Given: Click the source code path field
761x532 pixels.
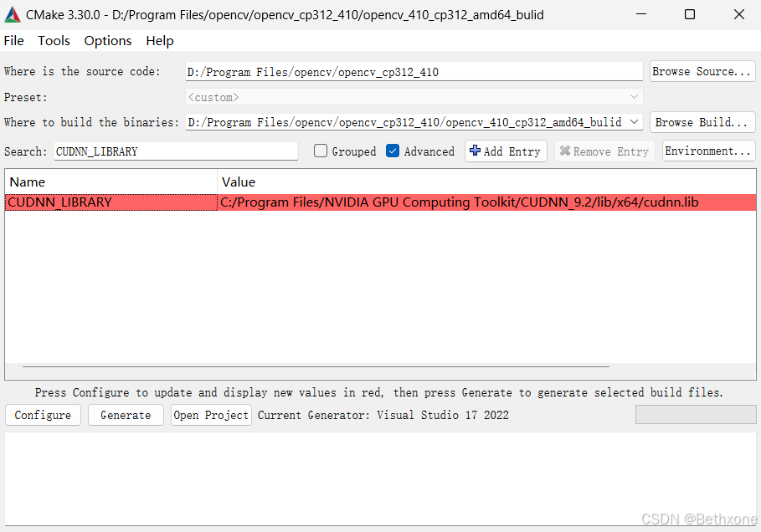Looking at the screenshot, I should pos(414,72).
